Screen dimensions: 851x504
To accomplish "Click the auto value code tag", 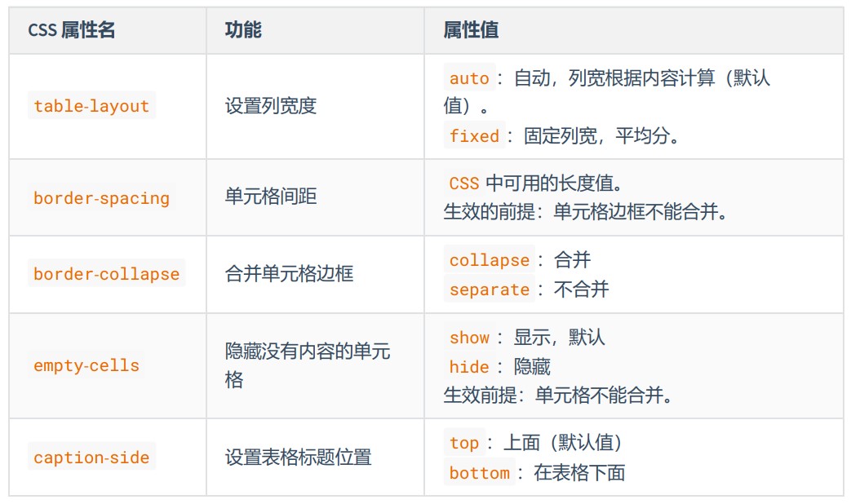I will tap(469, 78).
